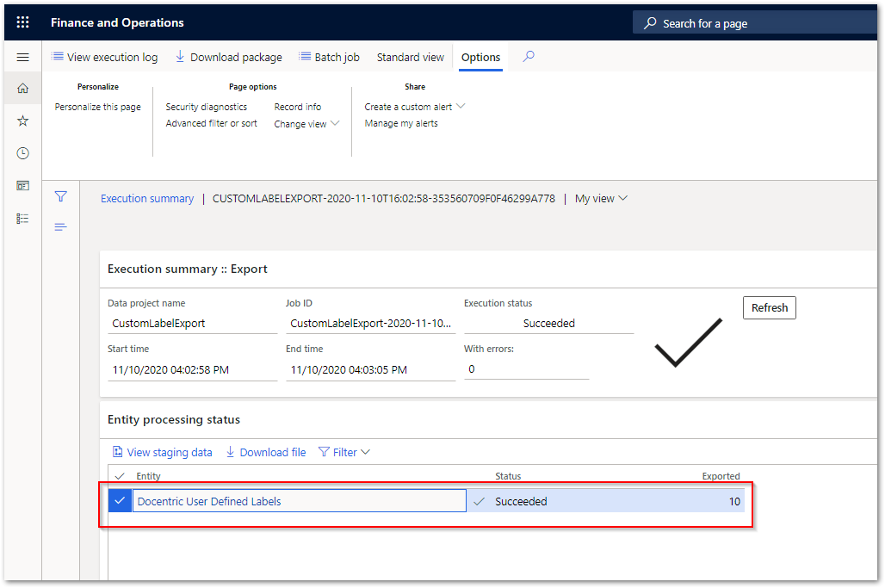The width and height of the screenshot is (885, 588).
Task: Click the Download file arrow icon
Action: click(x=230, y=451)
